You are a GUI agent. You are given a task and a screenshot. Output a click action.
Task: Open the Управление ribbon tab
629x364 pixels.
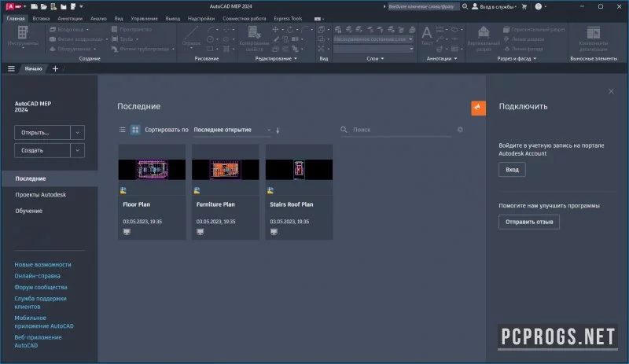(x=144, y=18)
